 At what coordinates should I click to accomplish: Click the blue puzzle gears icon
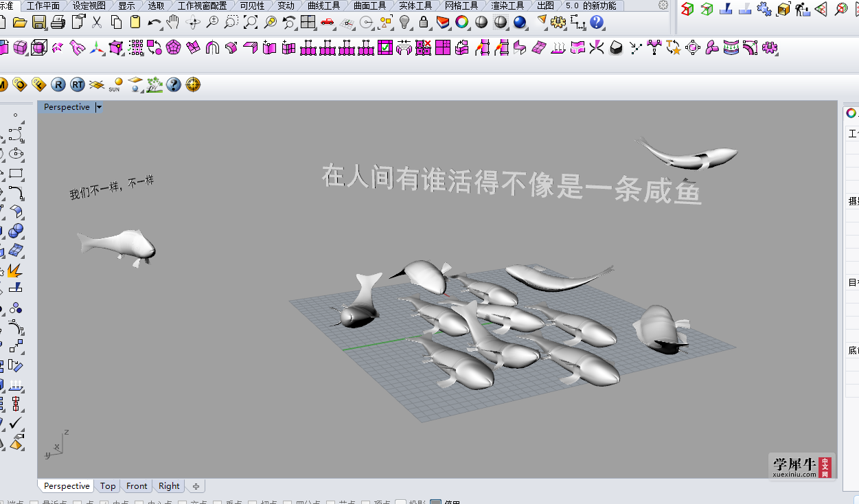[764, 9]
